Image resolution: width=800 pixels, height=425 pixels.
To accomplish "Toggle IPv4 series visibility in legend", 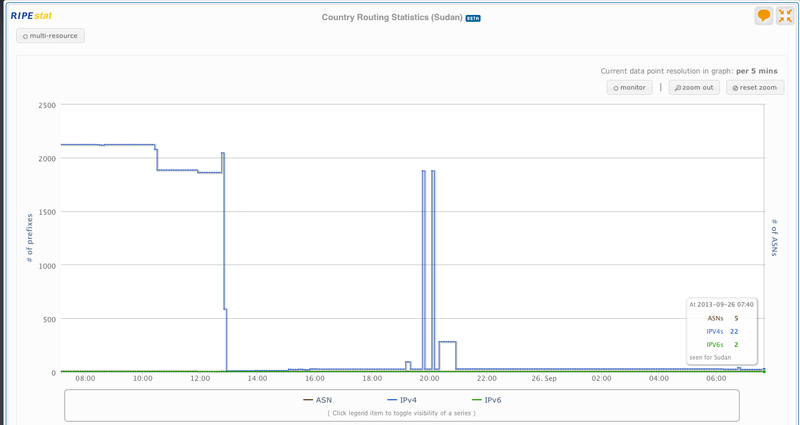I will (401, 400).
